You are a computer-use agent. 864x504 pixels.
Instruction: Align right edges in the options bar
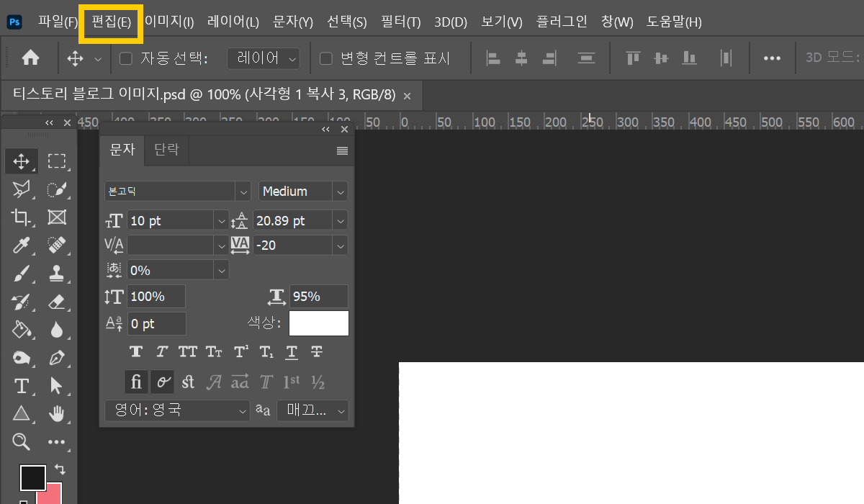pyautogui.click(x=550, y=58)
